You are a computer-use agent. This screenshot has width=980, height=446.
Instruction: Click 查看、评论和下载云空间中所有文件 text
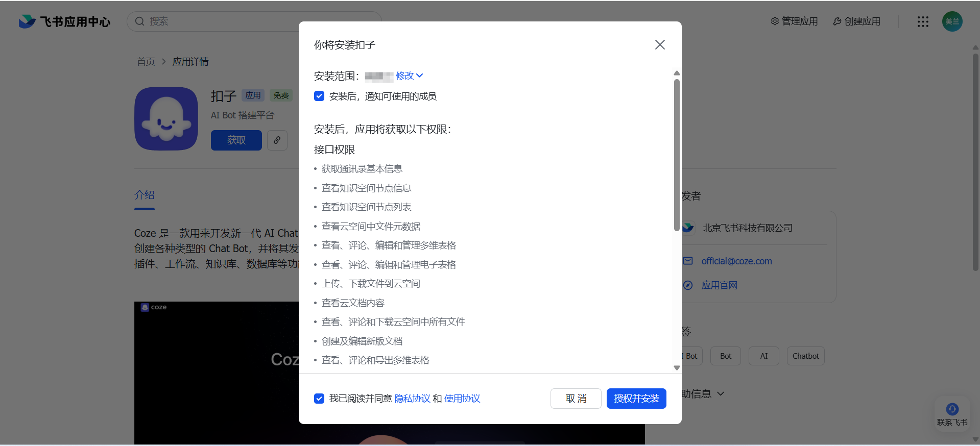[394, 322]
